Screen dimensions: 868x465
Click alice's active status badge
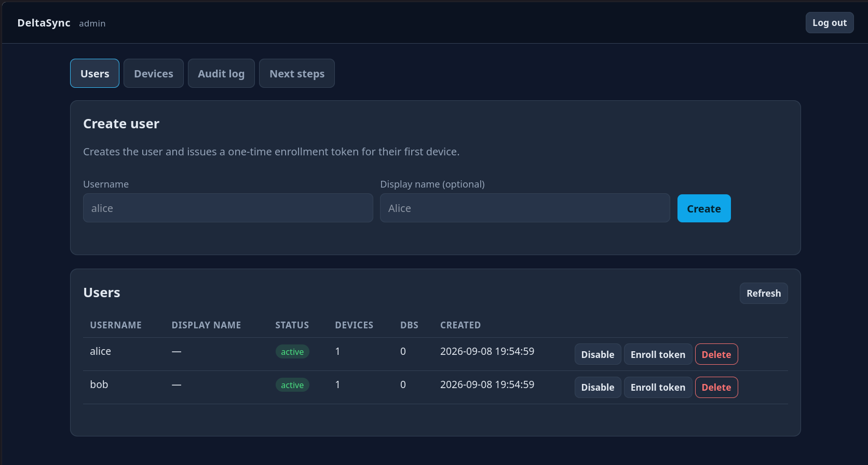[x=292, y=352]
